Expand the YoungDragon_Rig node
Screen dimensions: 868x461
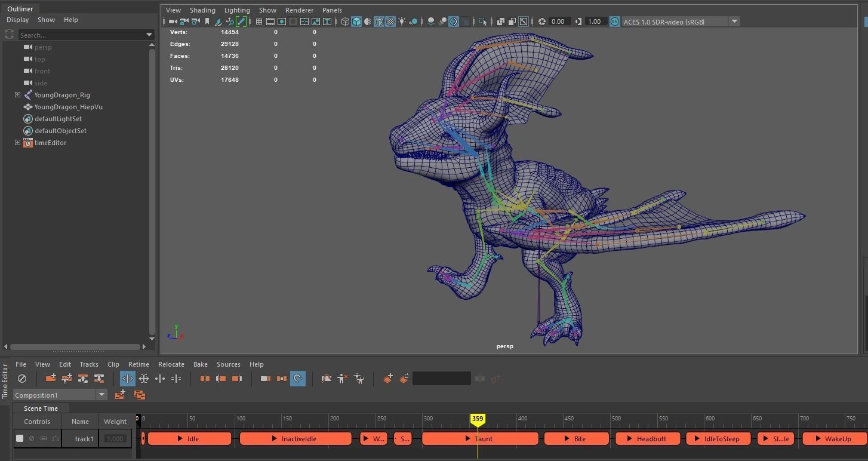point(18,95)
